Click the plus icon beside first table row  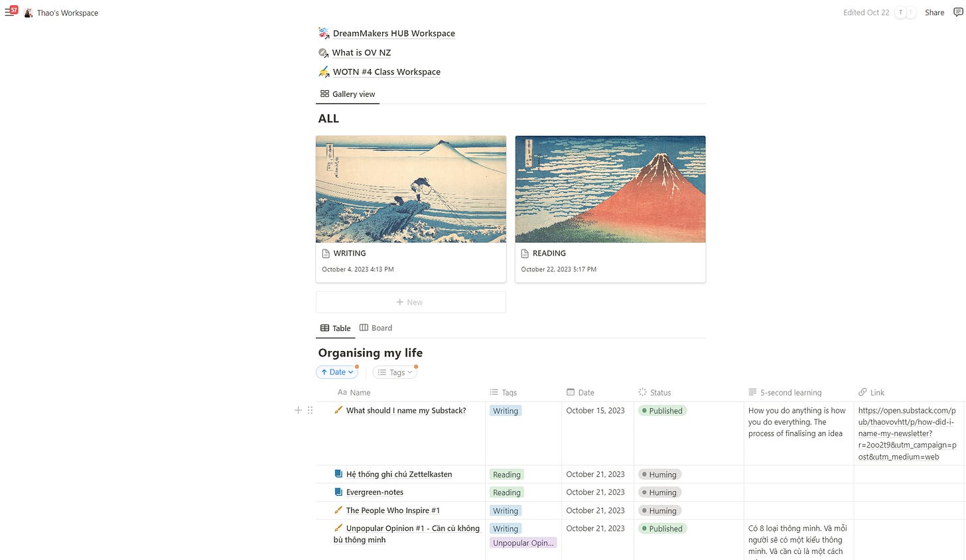coord(298,411)
